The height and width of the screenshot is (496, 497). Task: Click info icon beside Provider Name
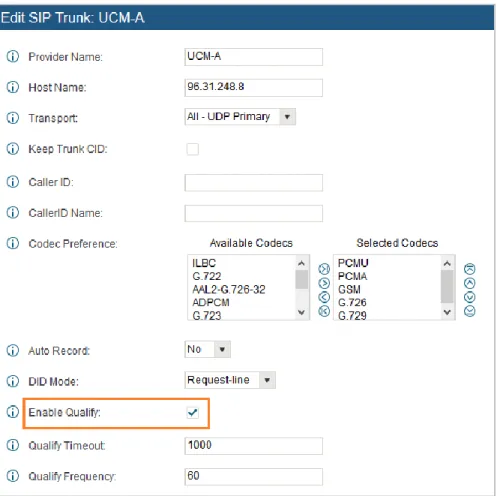pyautogui.click(x=13, y=56)
